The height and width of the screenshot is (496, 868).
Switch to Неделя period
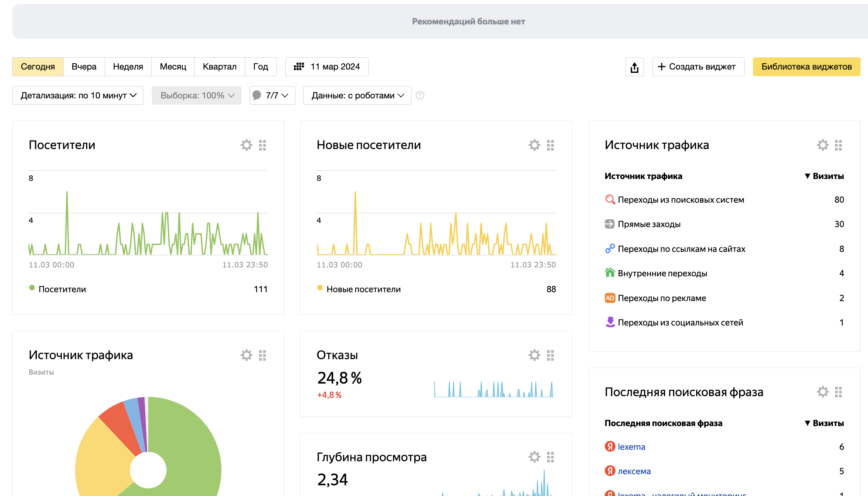coord(128,67)
